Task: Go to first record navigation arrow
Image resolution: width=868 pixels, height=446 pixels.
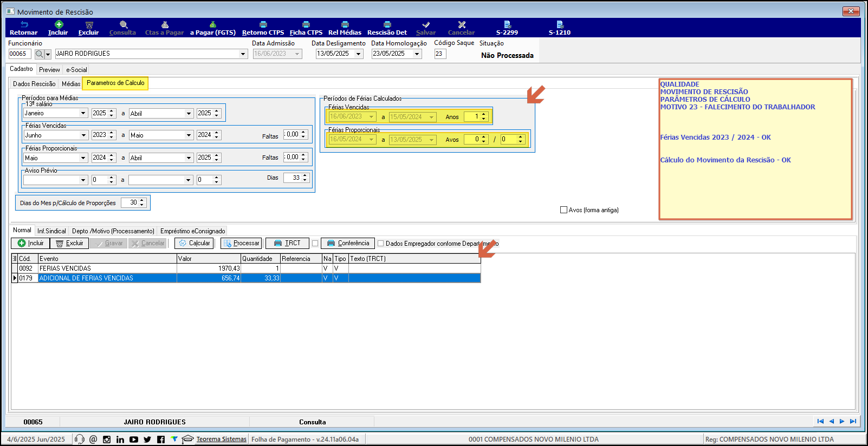Action: point(820,421)
